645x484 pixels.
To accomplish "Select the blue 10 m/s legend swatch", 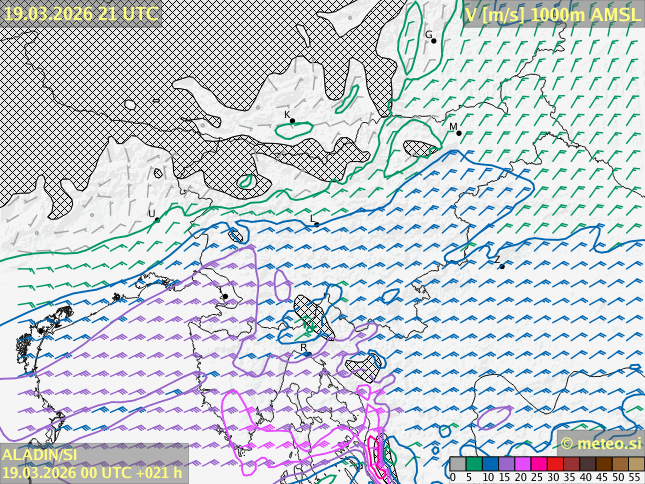I will [x=489, y=464].
